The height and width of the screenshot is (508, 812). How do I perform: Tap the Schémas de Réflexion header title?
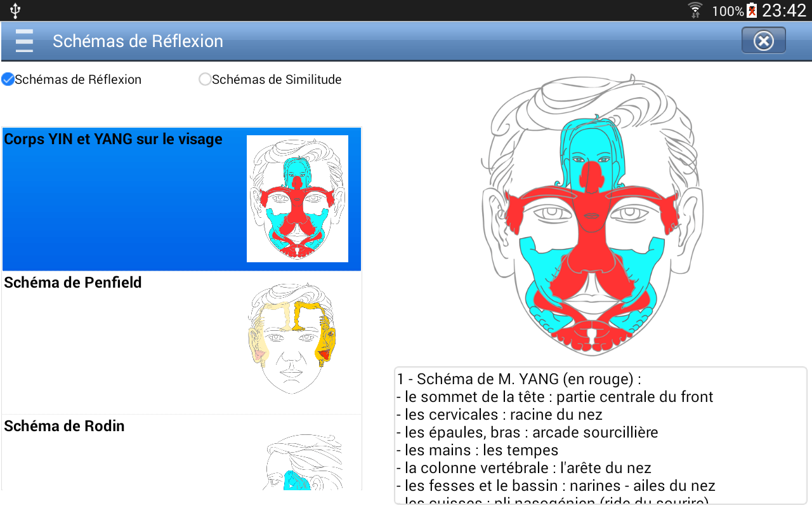(x=138, y=41)
